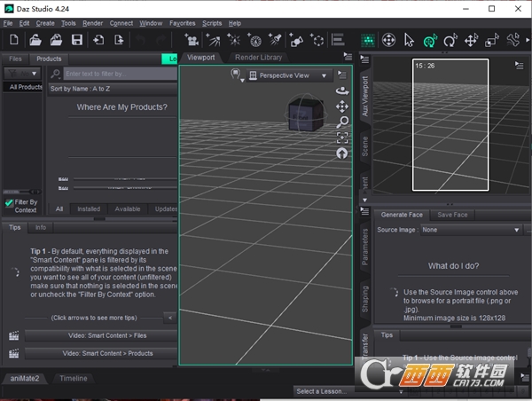Open the Source Image None dropdown
Image resolution: width=532 pixels, height=401 pixels.
[x=471, y=230]
